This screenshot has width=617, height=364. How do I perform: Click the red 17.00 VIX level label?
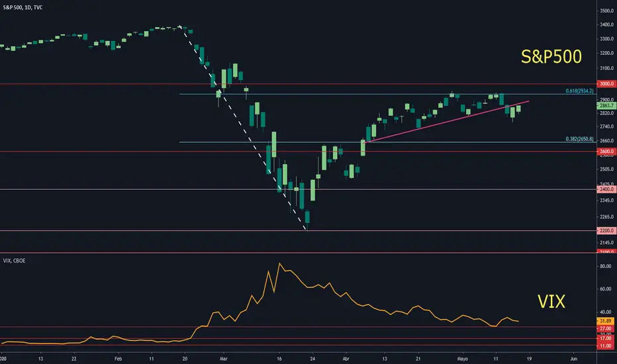coord(606,338)
